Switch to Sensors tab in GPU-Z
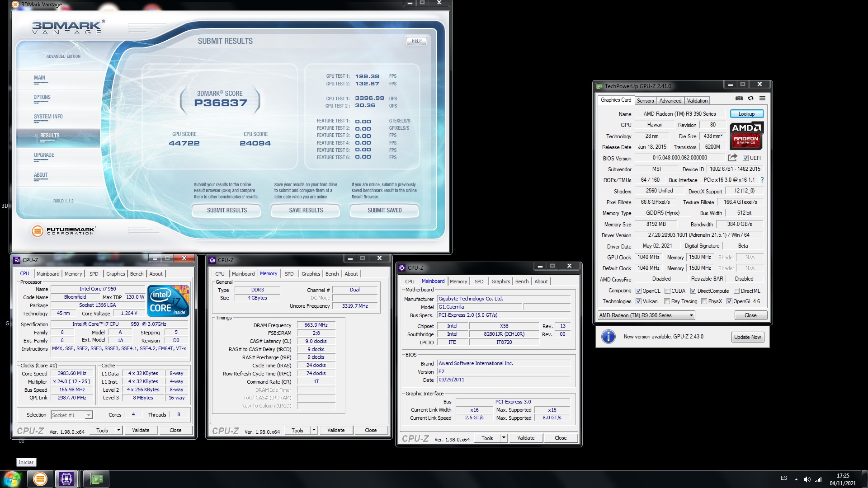Image resolution: width=868 pixels, height=488 pixels. (645, 101)
